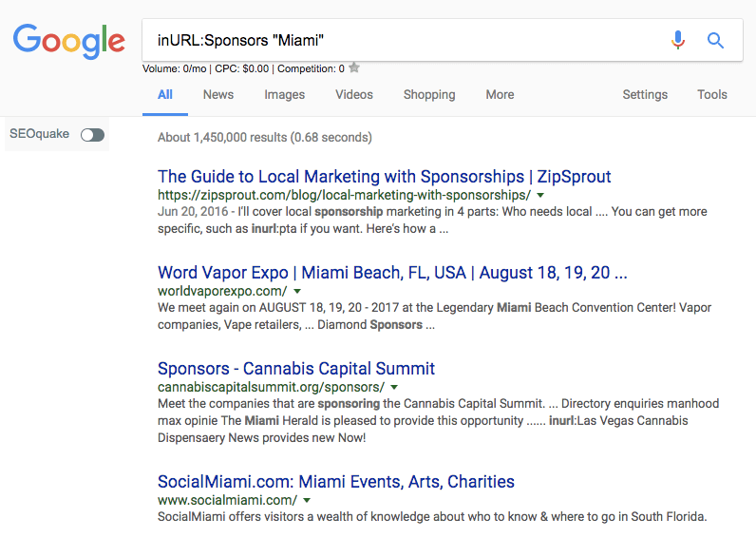Click the Google logo
Image resolution: width=756 pixels, height=538 pixels.
69,42
